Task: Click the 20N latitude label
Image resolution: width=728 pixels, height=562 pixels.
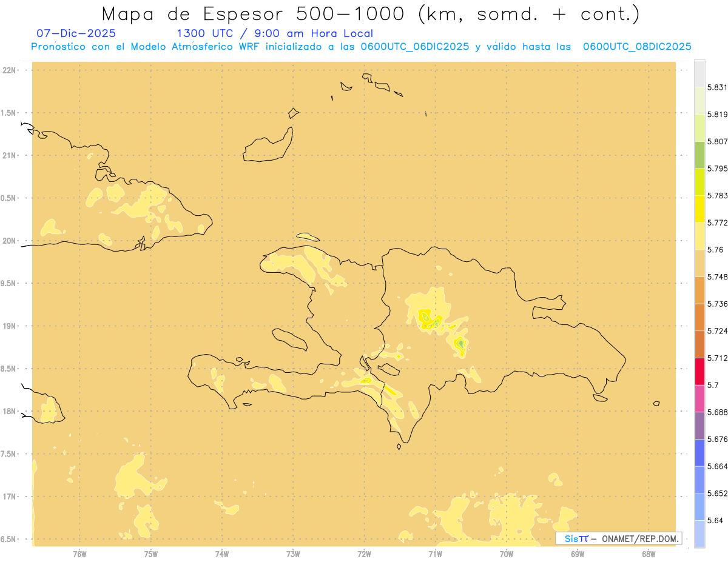Action: click(x=8, y=241)
